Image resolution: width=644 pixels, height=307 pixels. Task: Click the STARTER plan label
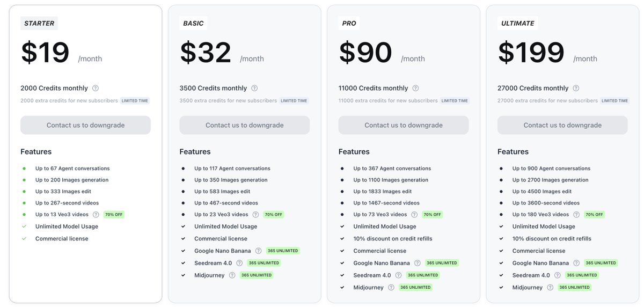point(39,23)
